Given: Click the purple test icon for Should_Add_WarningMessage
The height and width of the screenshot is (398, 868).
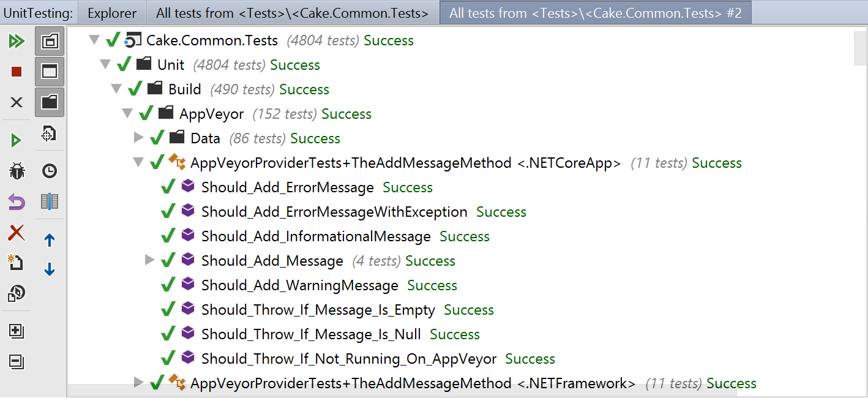Looking at the screenshot, I should 188,284.
